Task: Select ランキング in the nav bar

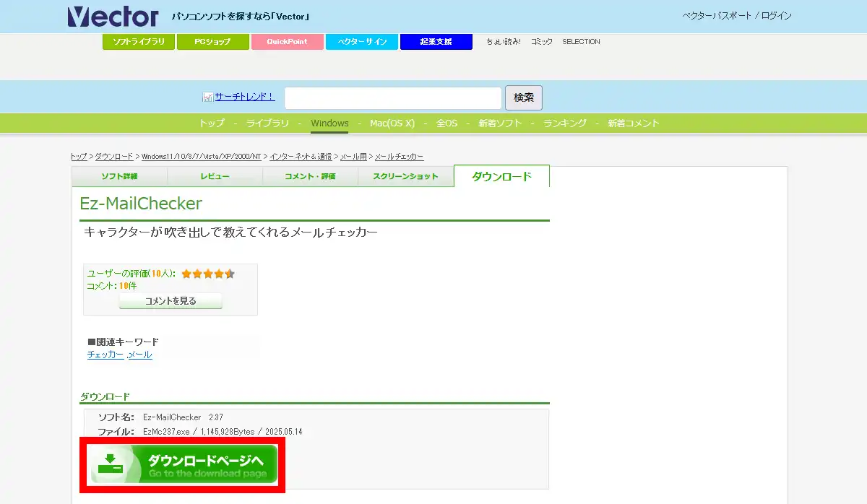Action: pos(565,123)
